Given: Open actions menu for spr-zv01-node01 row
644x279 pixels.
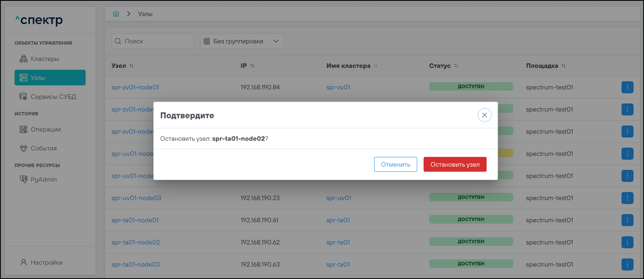Looking at the screenshot, I should 627,87.
